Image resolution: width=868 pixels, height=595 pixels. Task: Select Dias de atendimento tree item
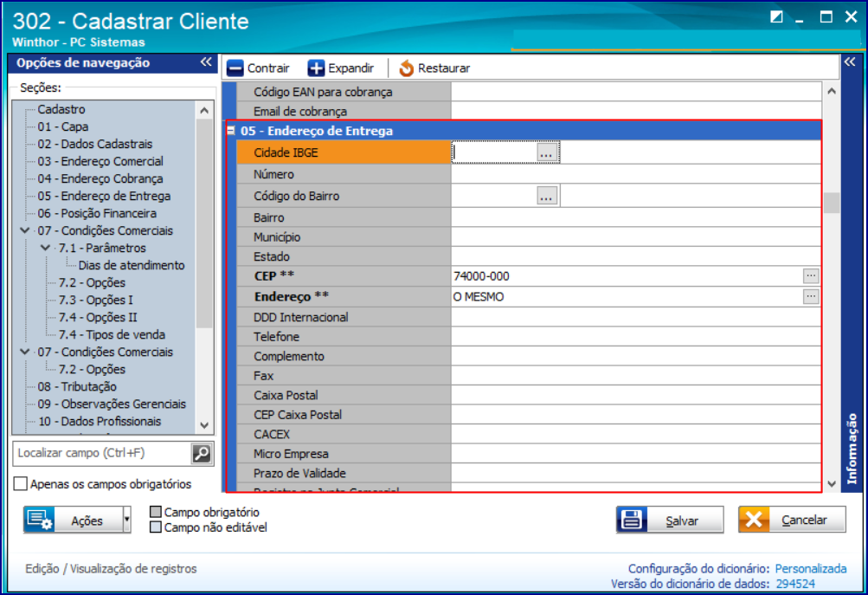pos(132,265)
